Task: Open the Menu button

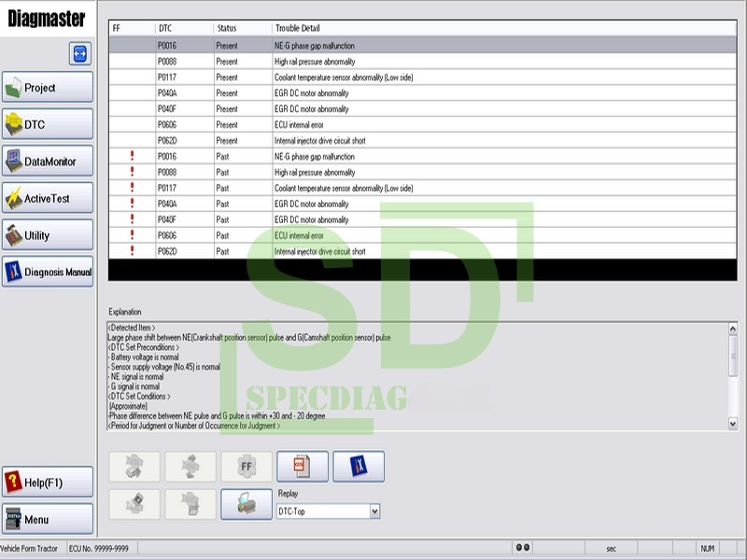Action: tap(48, 519)
